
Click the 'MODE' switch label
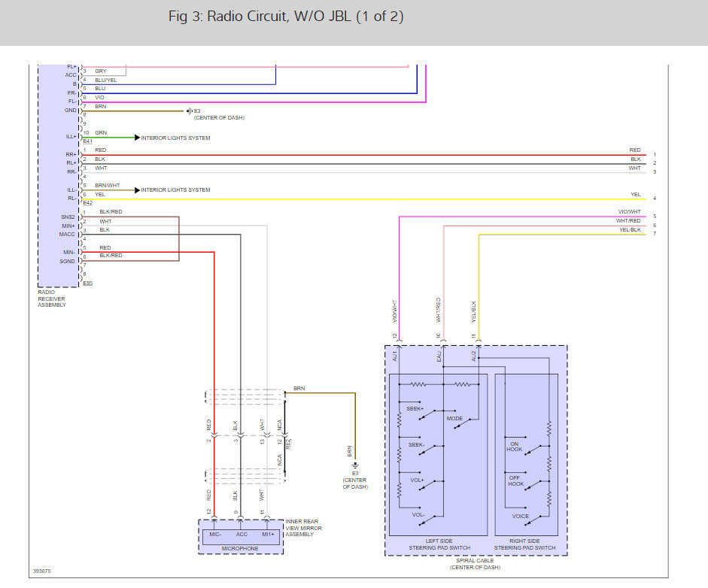coord(454,418)
